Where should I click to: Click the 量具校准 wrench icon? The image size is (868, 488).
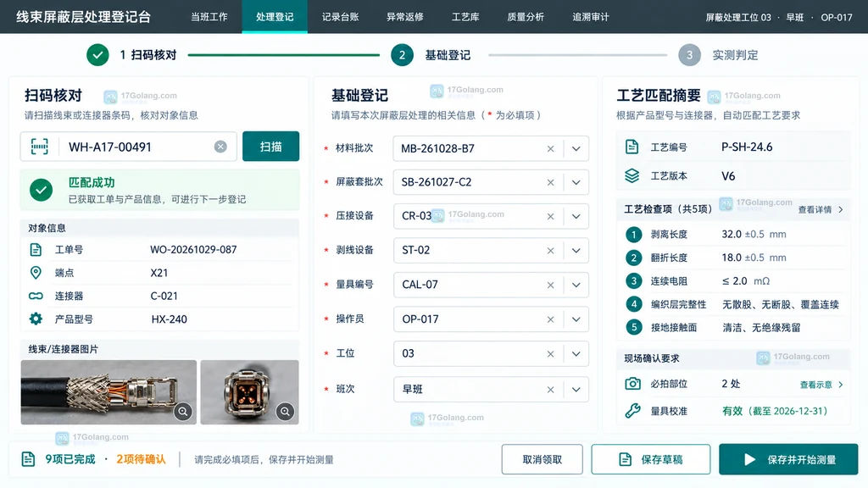tap(632, 411)
